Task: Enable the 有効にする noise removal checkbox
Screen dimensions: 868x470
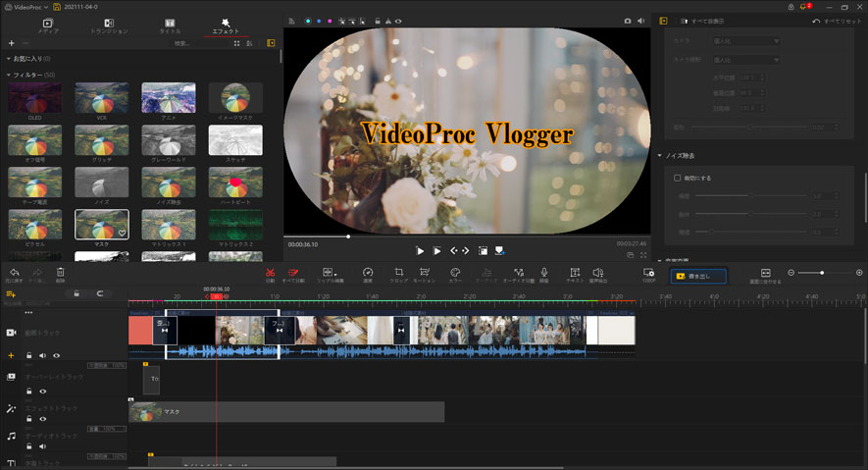Action: tap(677, 178)
